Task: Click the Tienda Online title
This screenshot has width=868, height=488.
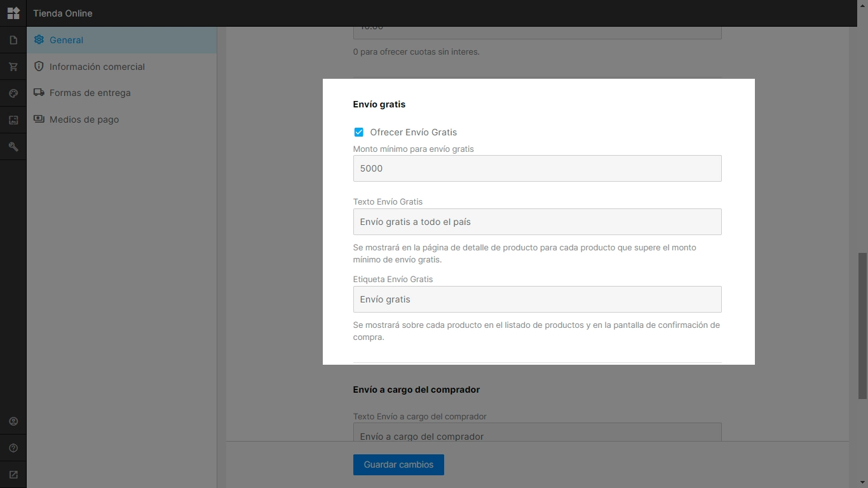Action: (x=63, y=13)
